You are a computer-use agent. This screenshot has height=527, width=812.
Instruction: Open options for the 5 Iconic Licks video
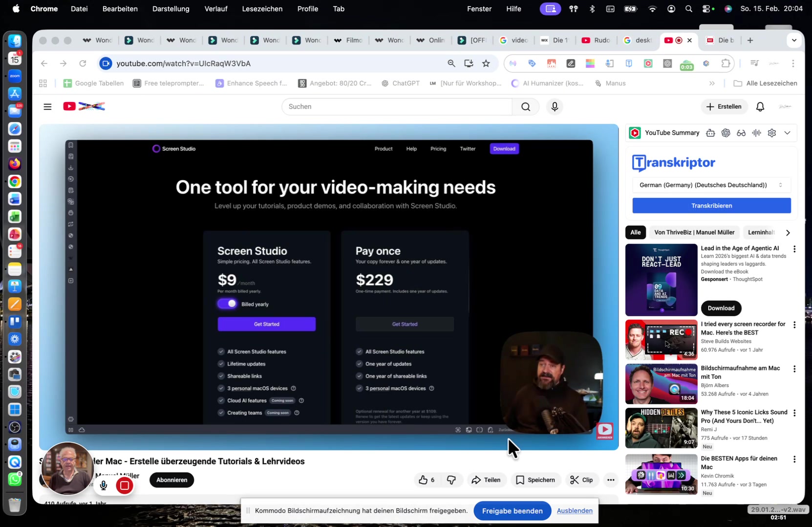794,413
